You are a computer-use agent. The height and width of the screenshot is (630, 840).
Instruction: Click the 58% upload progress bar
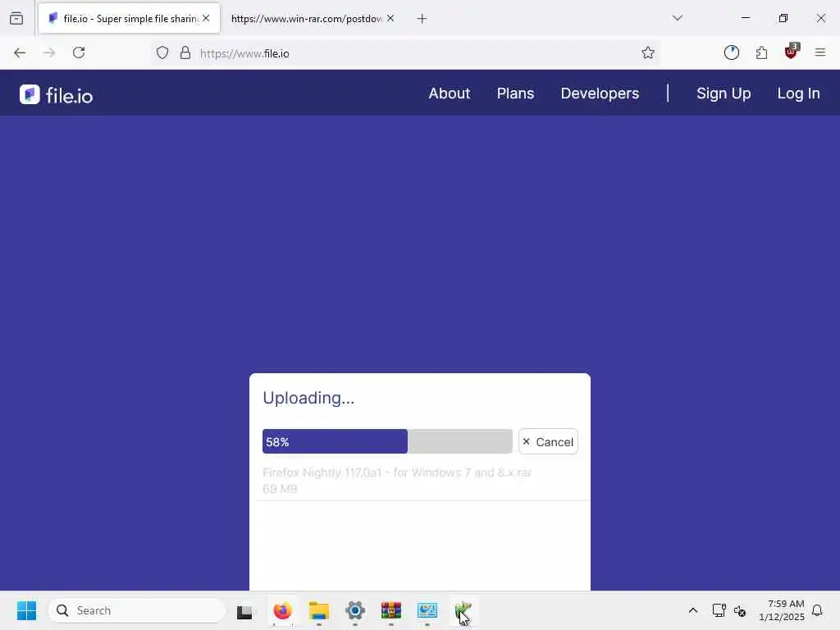(x=387, y=441)
